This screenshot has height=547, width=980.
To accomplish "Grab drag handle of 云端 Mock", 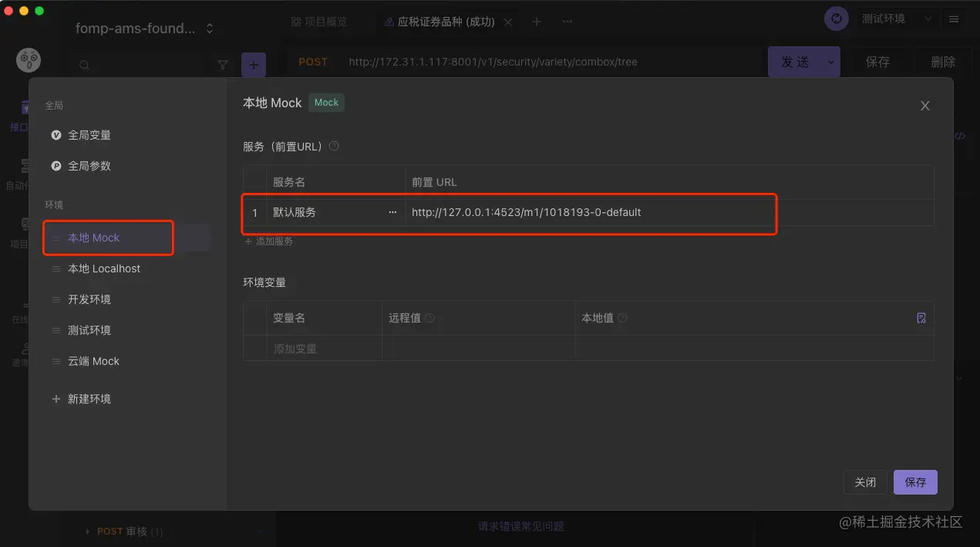I will click(x=56, y=361).
